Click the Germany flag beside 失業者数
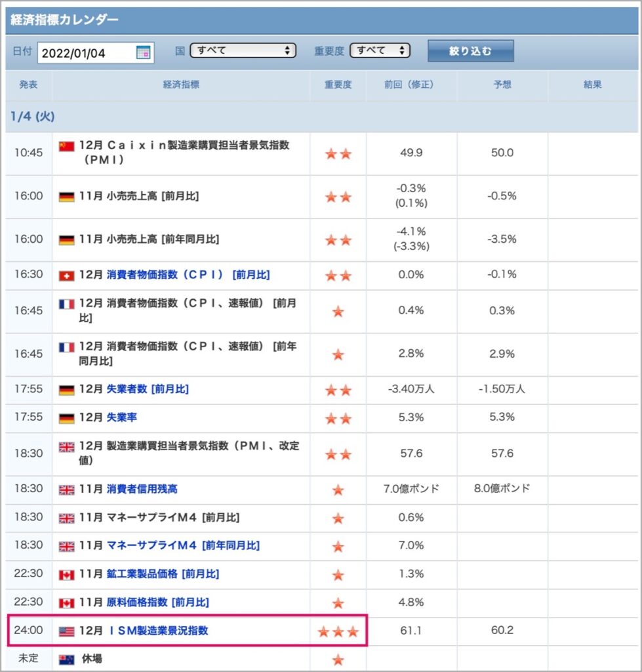Screen dimensions: 642x672 click(66, 390)
